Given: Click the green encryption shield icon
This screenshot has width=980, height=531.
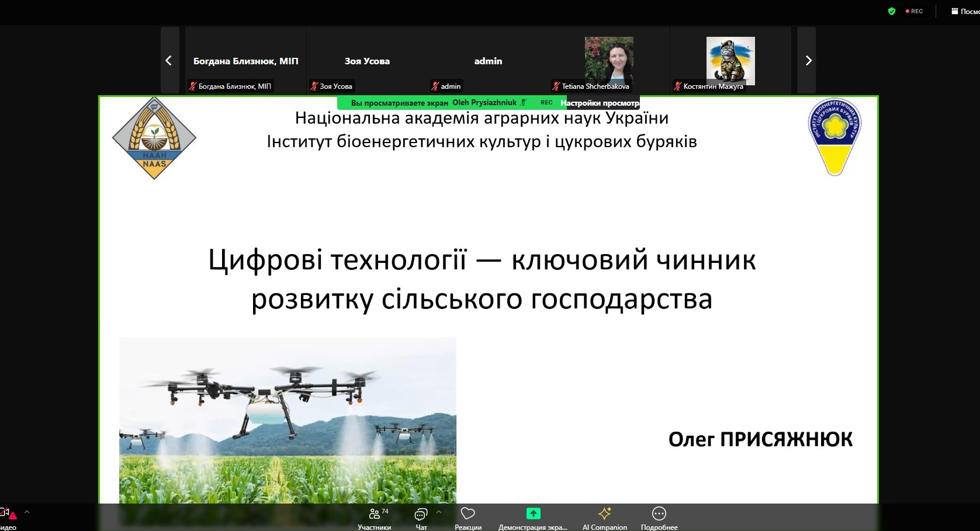Looking at the screenshot, I should tap(892, 11).
